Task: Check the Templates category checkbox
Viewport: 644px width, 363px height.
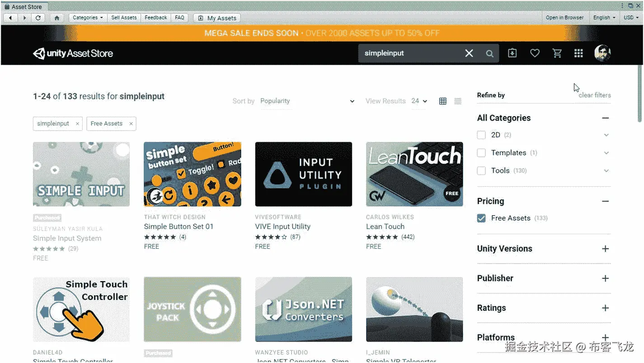Action: point(481,153)
